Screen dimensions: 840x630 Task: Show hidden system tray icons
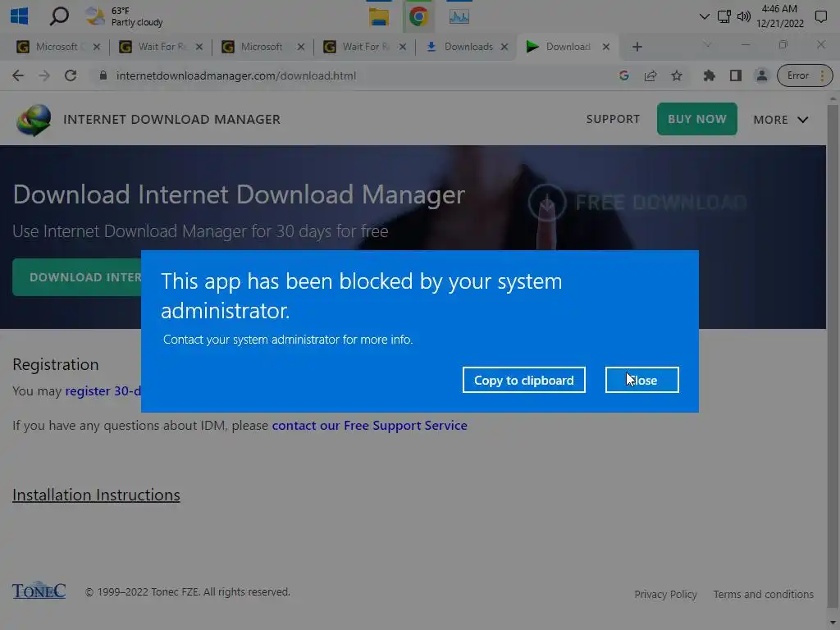pos(705,16)
